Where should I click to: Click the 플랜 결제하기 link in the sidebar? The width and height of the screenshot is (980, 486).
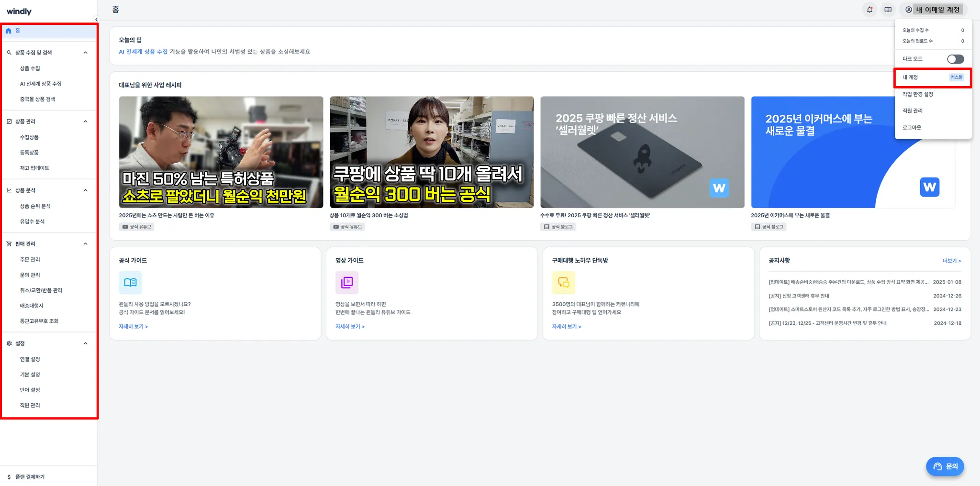click(30, 477)
